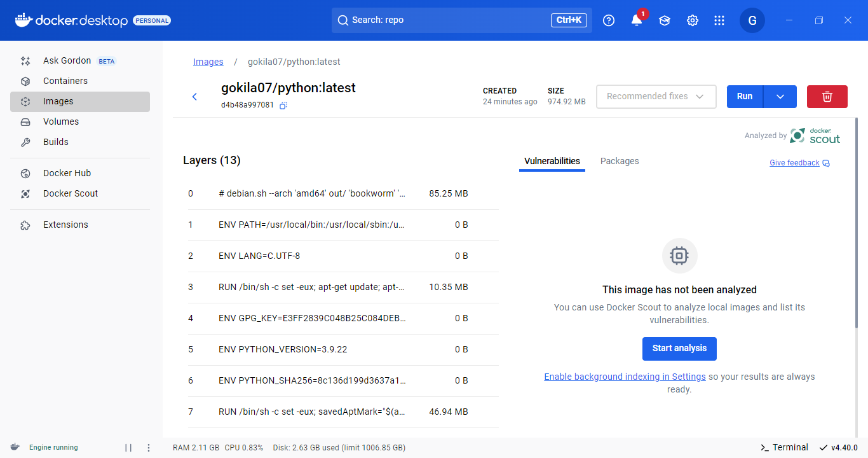Open the user account avatar G
The height and width of the screenshot is (458, 868).
(752, 20)
